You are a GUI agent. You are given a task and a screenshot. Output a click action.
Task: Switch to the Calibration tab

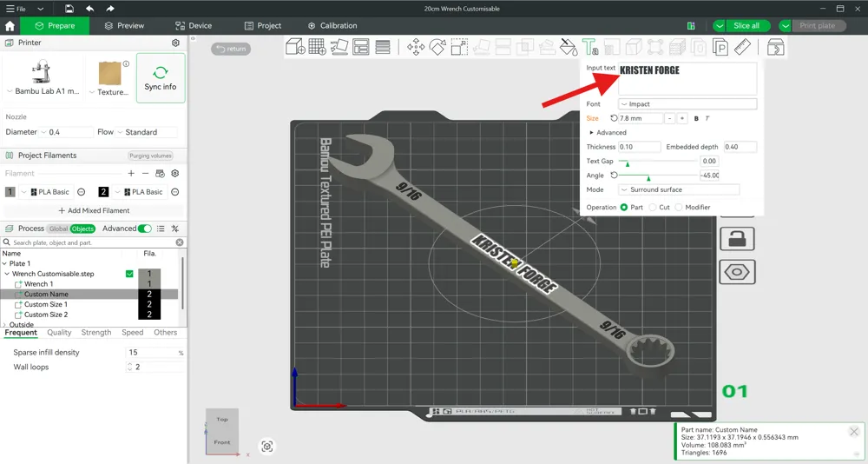pyautogui.click(x=332, y=25)
